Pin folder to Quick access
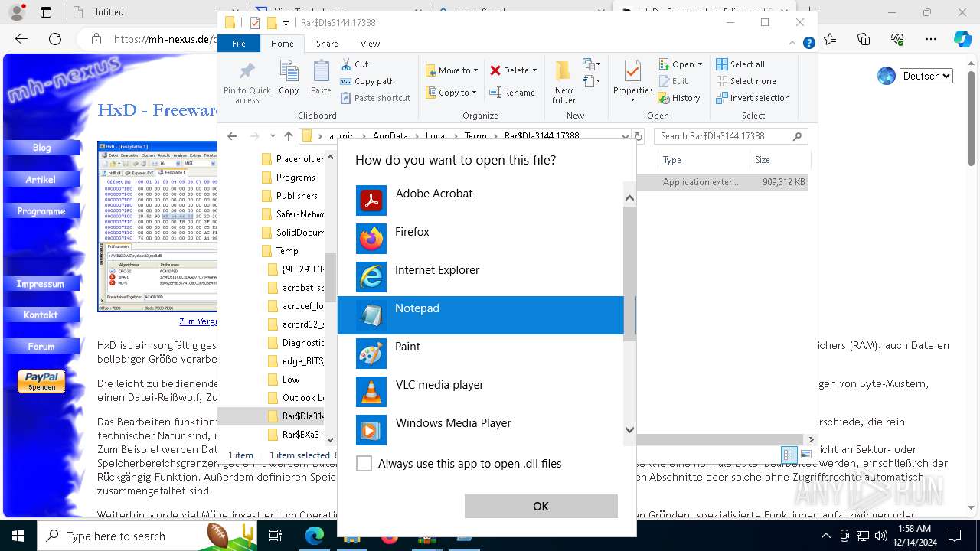 tap(247, 82)
